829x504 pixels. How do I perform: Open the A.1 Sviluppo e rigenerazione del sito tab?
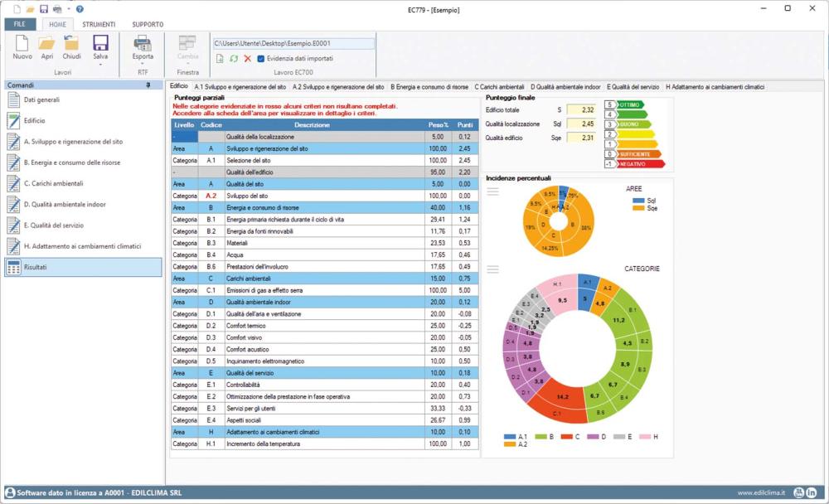240,87
